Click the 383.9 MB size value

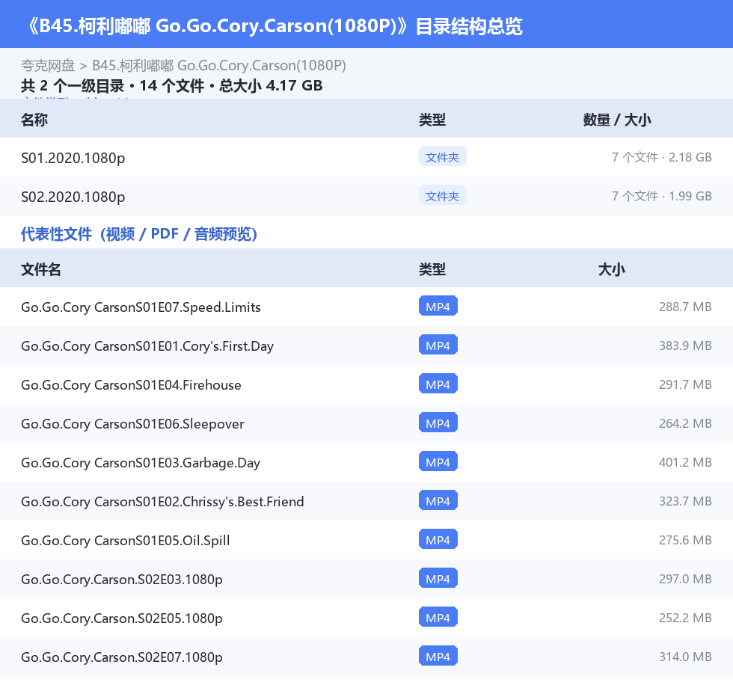[x=685, y=346]
